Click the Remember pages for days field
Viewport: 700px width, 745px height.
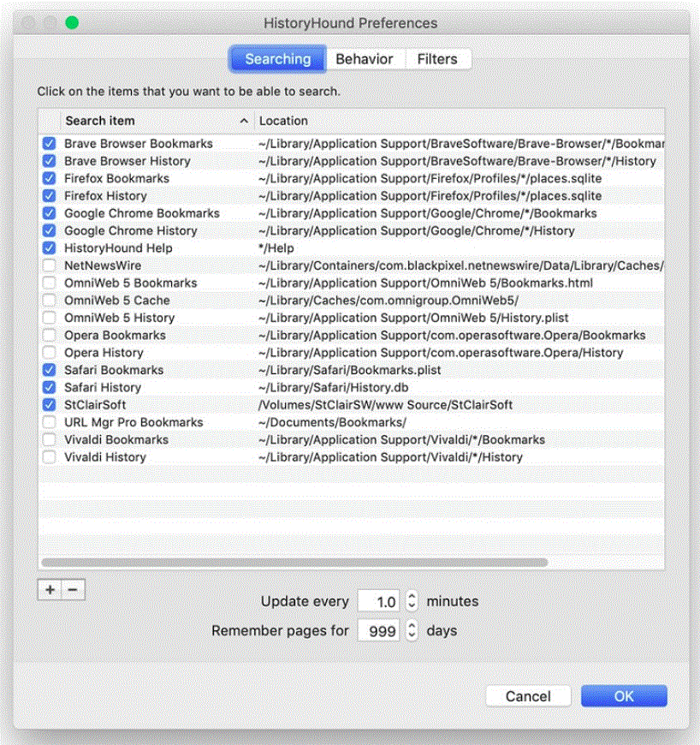378,631
